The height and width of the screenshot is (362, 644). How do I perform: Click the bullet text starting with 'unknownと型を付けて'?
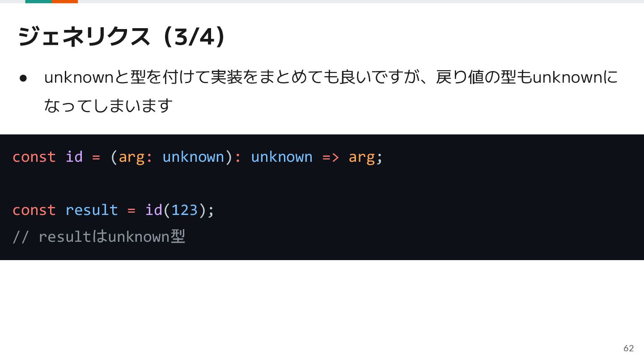331,77
